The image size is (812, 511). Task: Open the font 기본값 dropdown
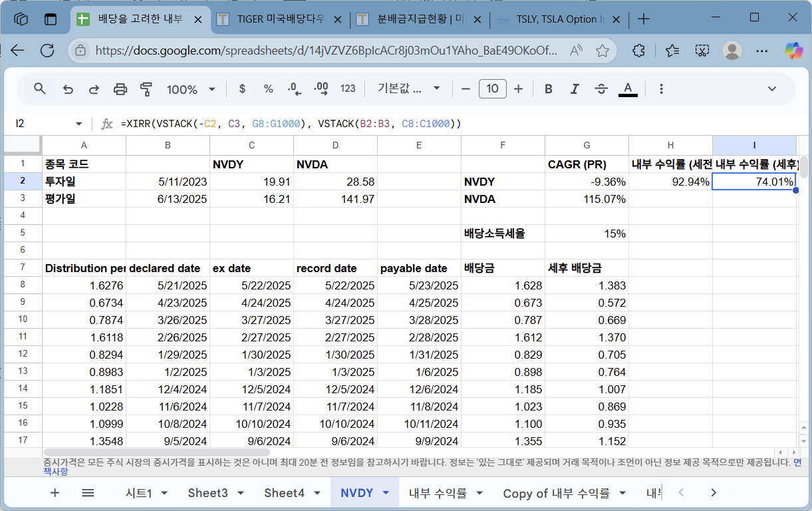(x=409, y=88)
